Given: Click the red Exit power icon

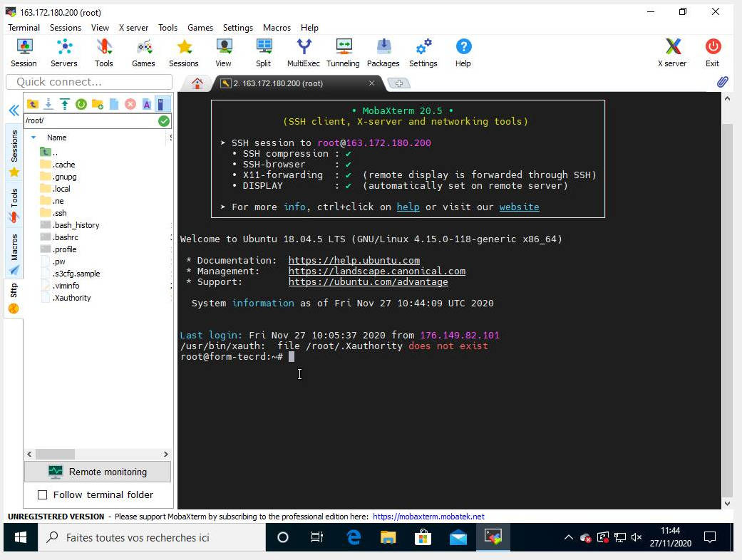Looking at the screenshot, I should [x=713, y=53].
